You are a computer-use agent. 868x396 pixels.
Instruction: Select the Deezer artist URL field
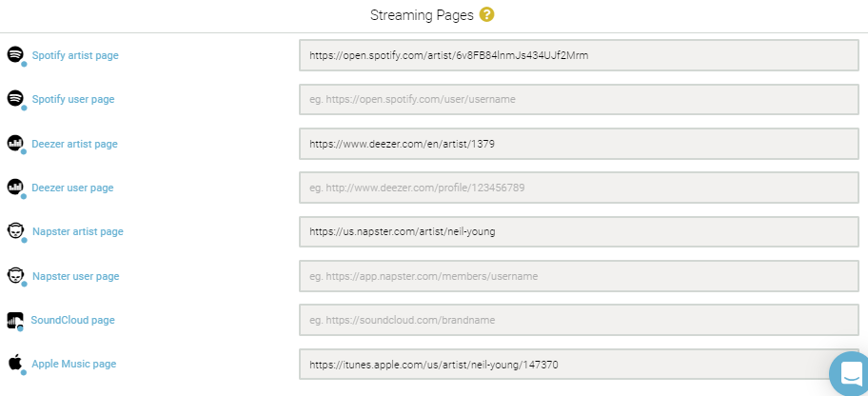579,144
